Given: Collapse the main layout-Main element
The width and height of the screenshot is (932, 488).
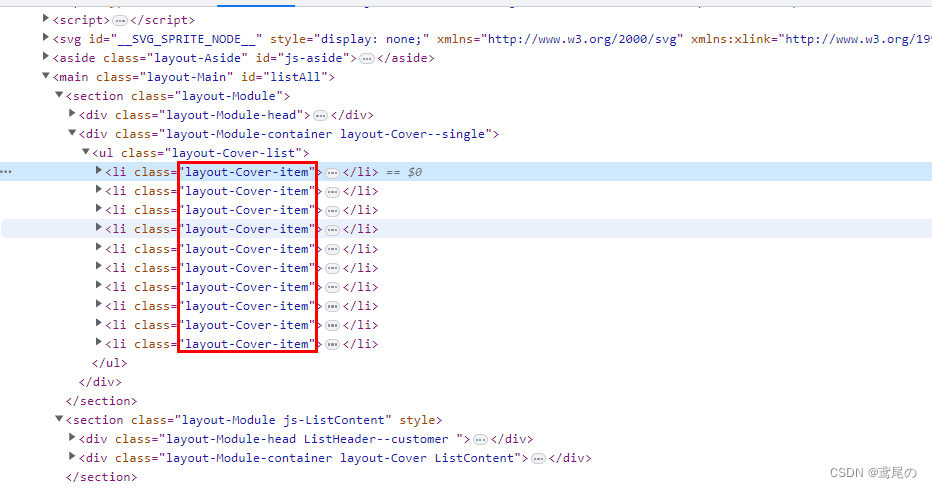Looking at the screenshot, I should pos(46,75).
